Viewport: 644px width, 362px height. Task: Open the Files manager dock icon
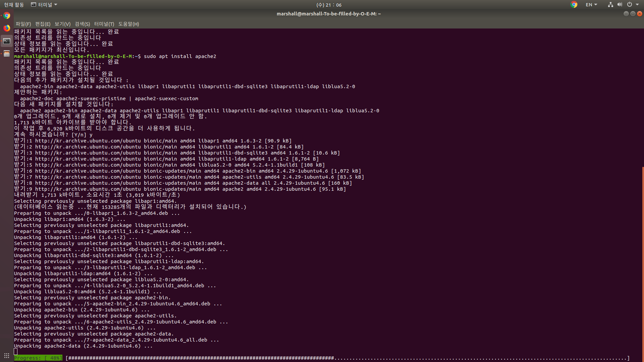pyautogui.click(x=7, y=54)
